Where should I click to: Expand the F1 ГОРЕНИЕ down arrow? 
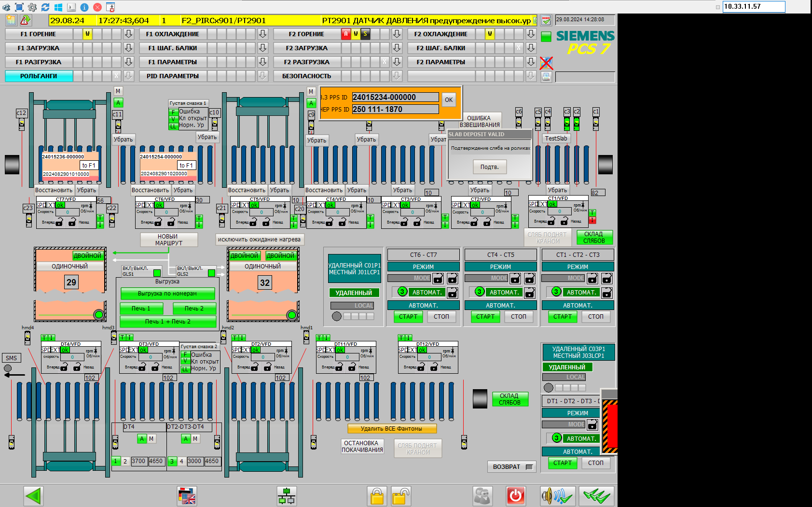[128, 34]
